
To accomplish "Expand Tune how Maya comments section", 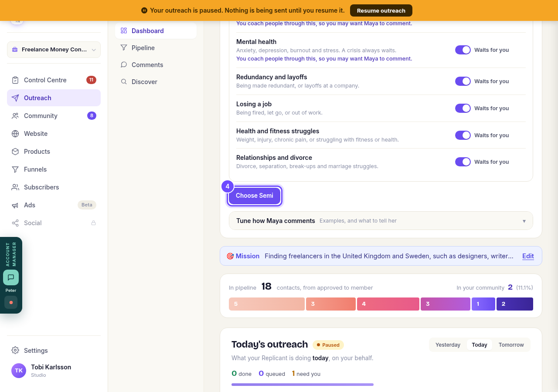I will pyautogui.click(x=381, y=221).
